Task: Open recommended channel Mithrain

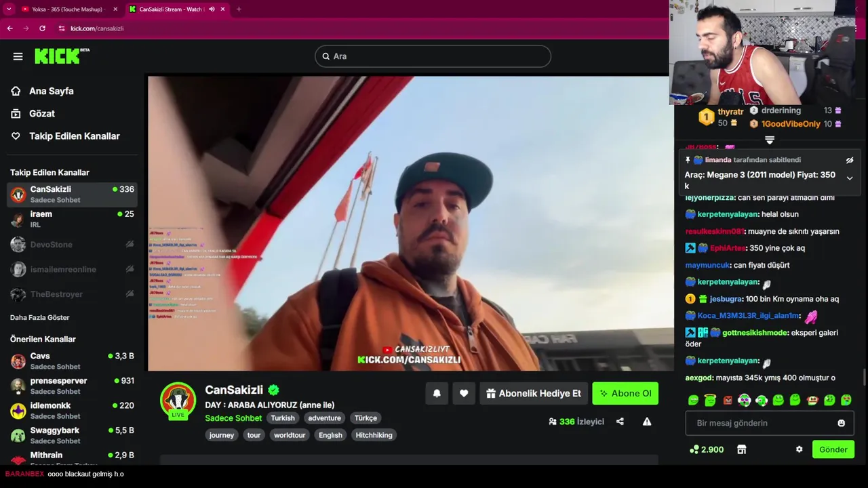Action: (x=73, y=458)
